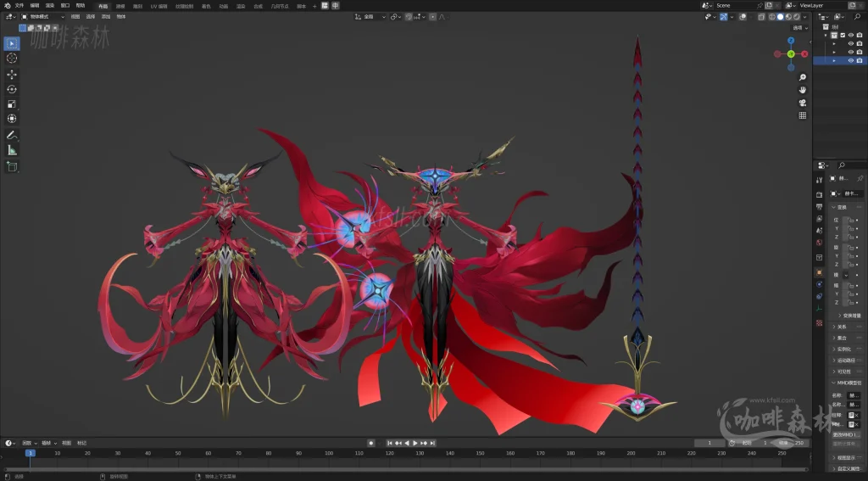This screenshot has width=868, height=481.
Task: Switch to the 着色 shading workspace tab
Action: [206, 6]
